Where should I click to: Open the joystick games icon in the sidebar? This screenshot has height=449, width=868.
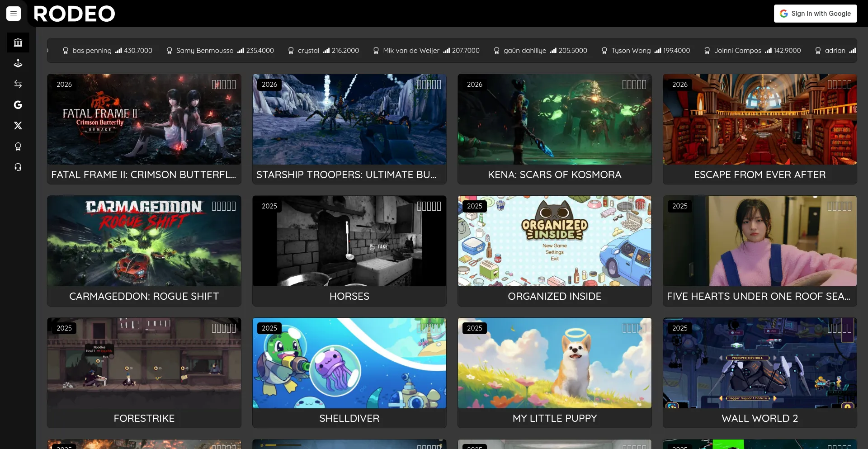pyautogui.click(x=18, y=63)
